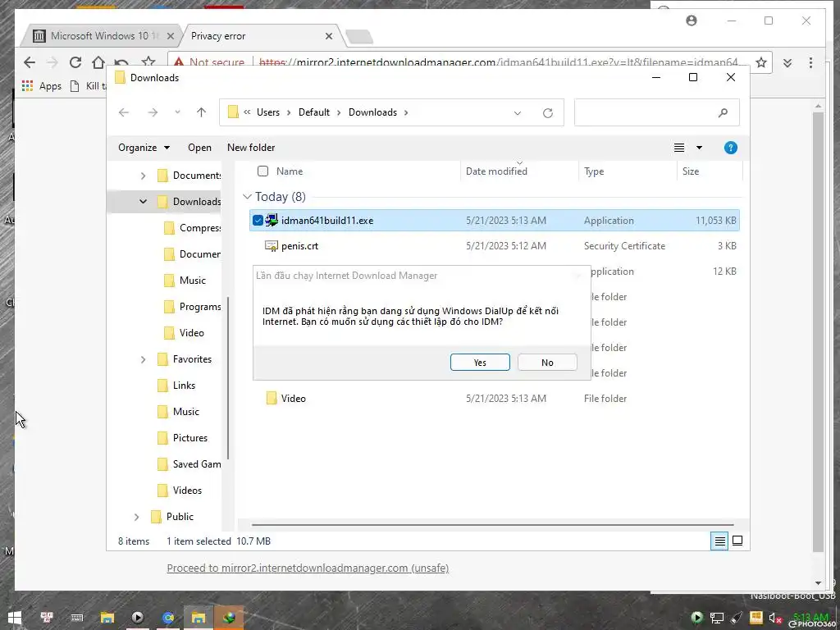
Task: Reload the page in Chrome
Action: coord(75,62)
